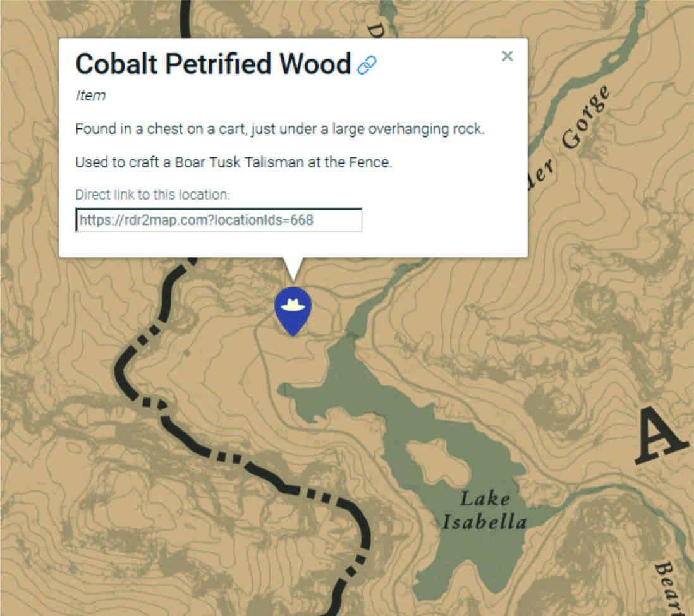Screen dimensions: 694x616
Task: Click the "Cobalt Petrified Wood" title text
Action: coord(213,64)
